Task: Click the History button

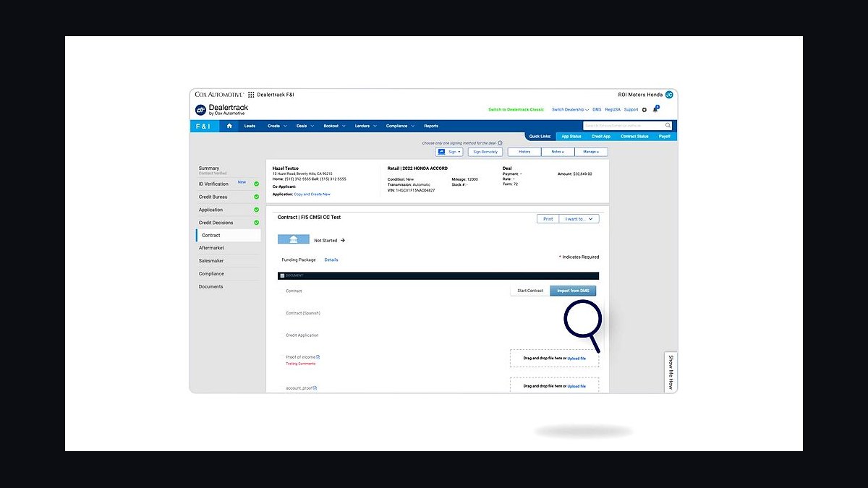Action: coord(524,152)
